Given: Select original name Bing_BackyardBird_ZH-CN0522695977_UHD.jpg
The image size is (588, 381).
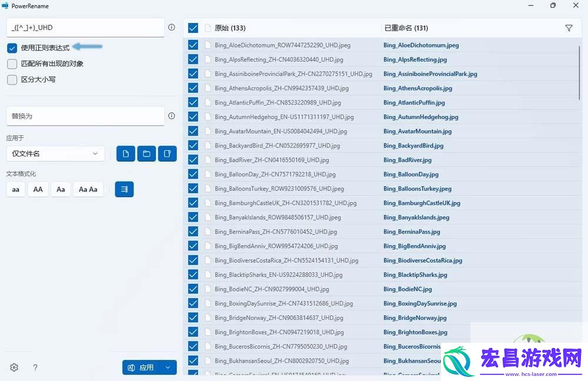Looking at the screenshot, I should point(277,145).
